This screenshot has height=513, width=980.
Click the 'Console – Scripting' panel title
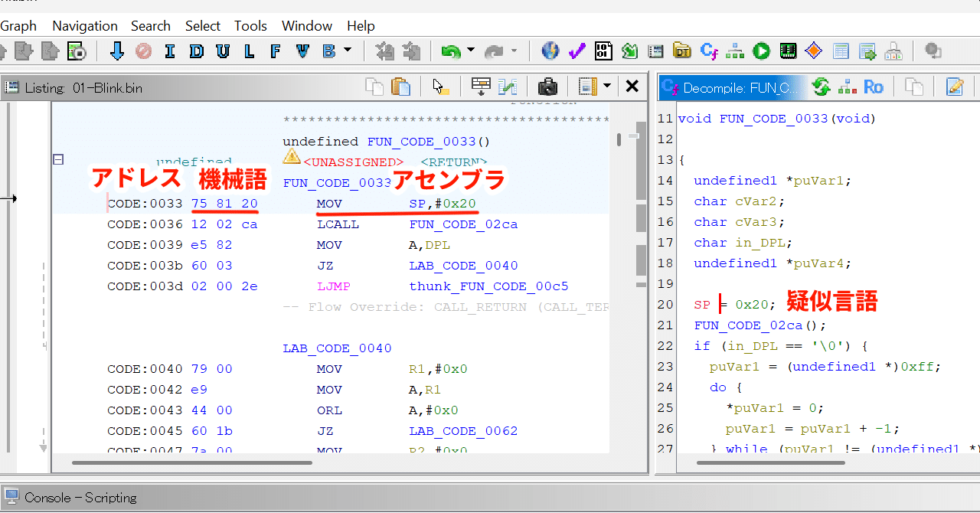(x=80, y=498)
